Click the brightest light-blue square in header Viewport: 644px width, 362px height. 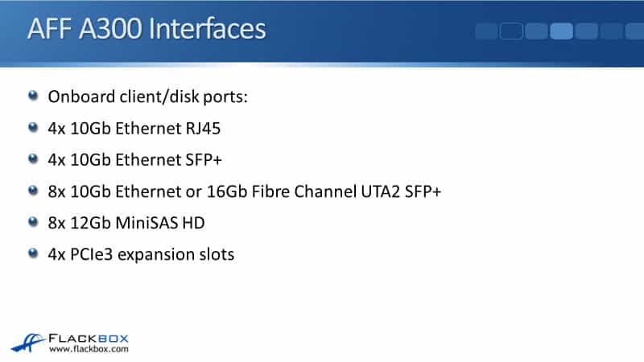561,31
